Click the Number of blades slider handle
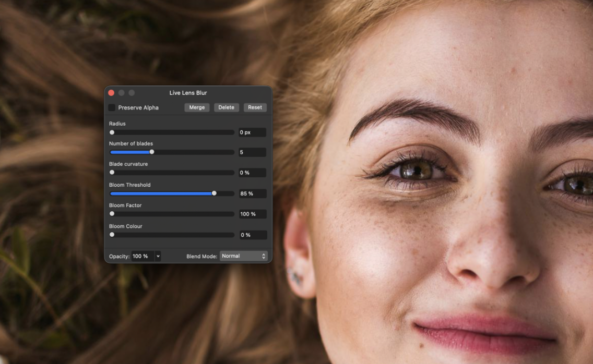The width and height of the screenshot is (593, 364). coord(152,152)
